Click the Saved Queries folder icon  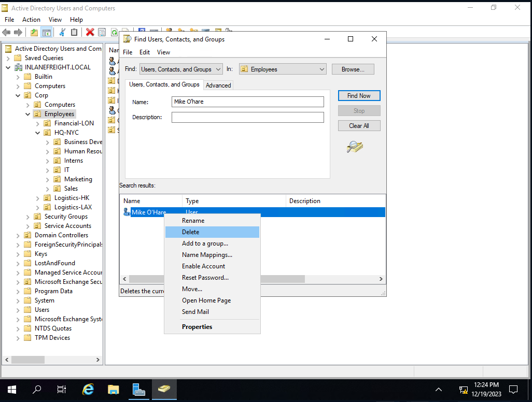(x=18, y=58)
